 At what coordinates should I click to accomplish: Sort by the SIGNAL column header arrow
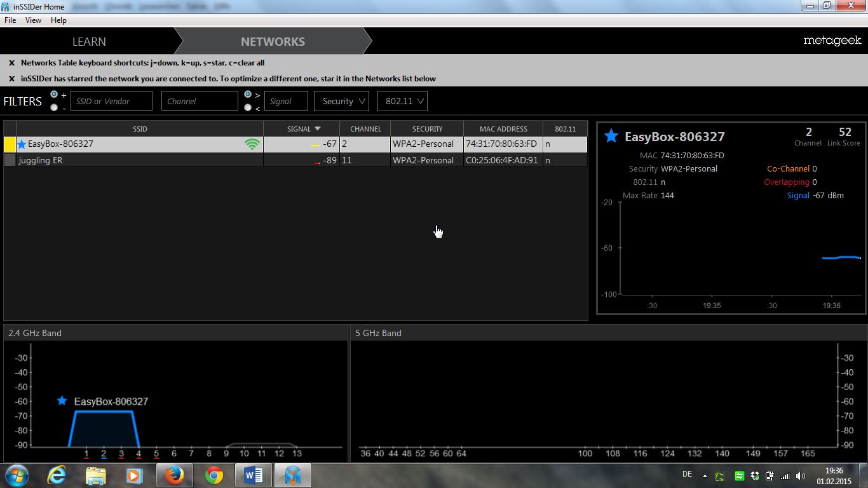(318, 128)
